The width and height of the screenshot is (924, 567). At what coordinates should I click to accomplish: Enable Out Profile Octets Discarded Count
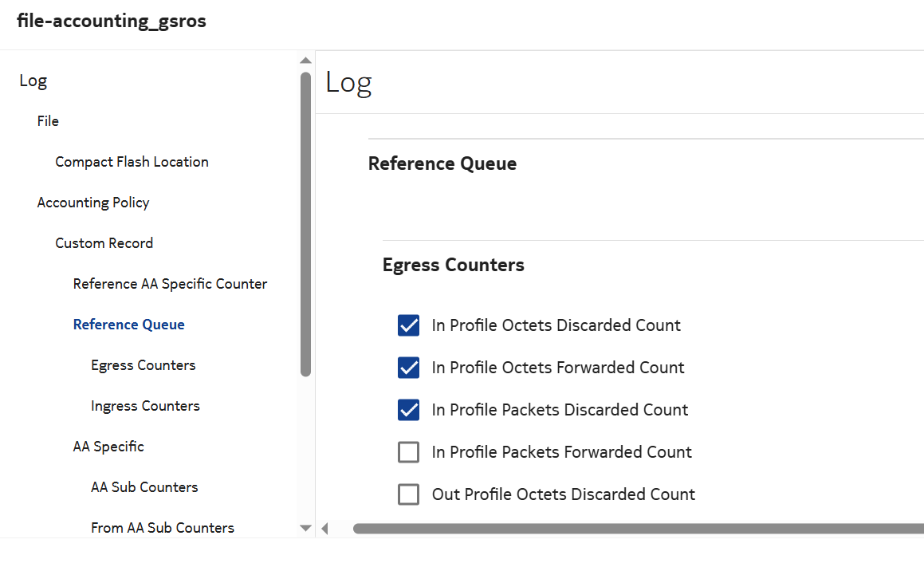click(408, 494)
